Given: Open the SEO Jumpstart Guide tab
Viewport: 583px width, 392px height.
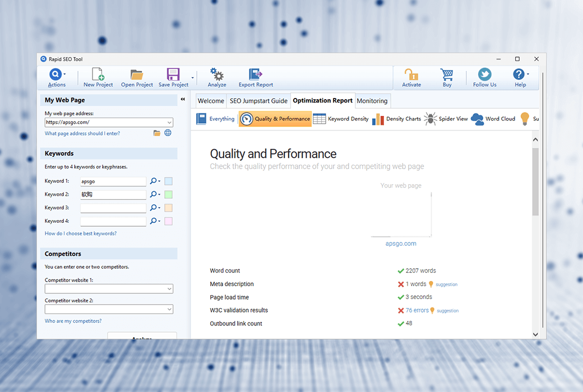Looking at the screenshot, I should click(258, 101).
